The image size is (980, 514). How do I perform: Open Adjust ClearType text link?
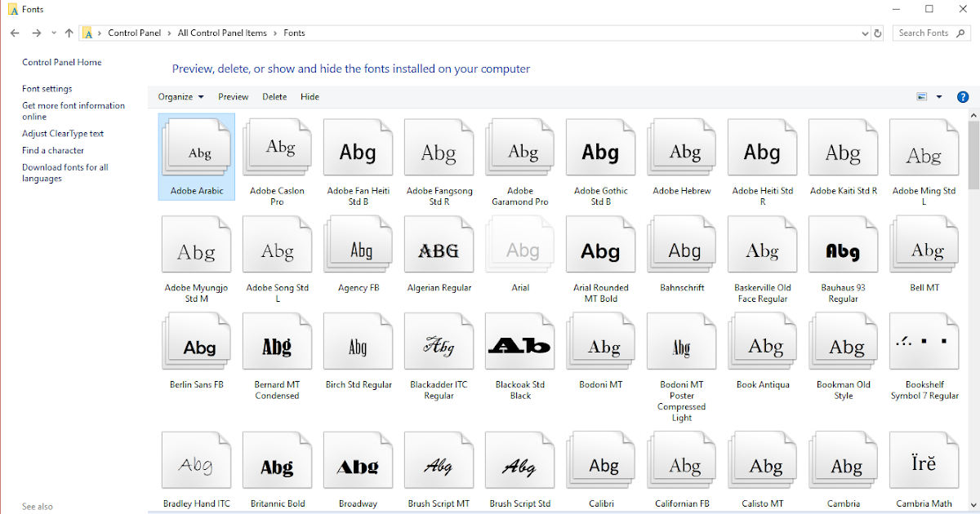tap(63, 134)
